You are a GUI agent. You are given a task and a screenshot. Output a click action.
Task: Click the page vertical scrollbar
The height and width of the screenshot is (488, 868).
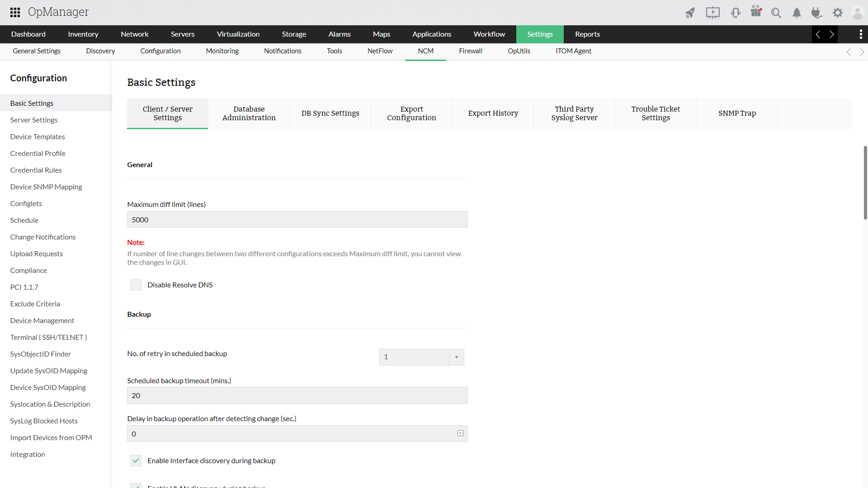point(865,183)
